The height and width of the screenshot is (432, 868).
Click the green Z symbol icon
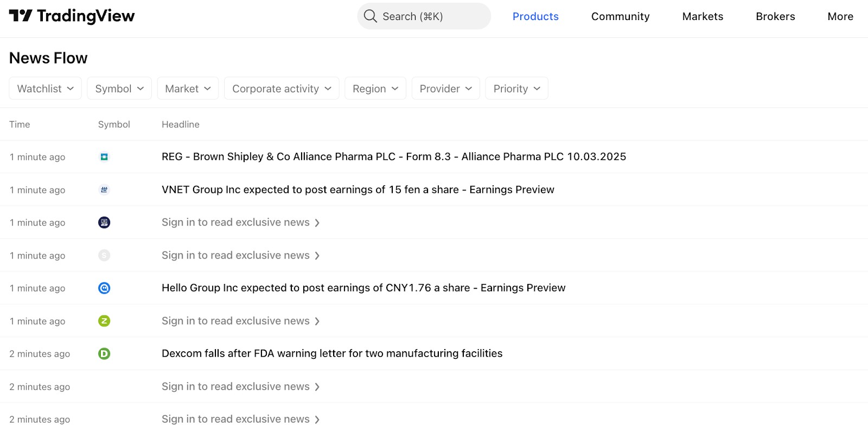[x=104, y=321]
